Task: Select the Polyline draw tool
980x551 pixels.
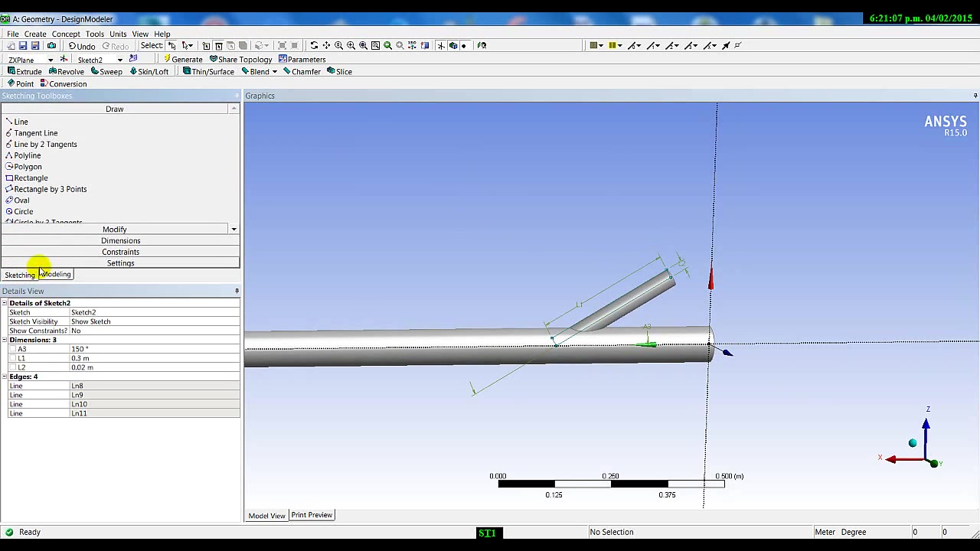Action: point(23,155)
